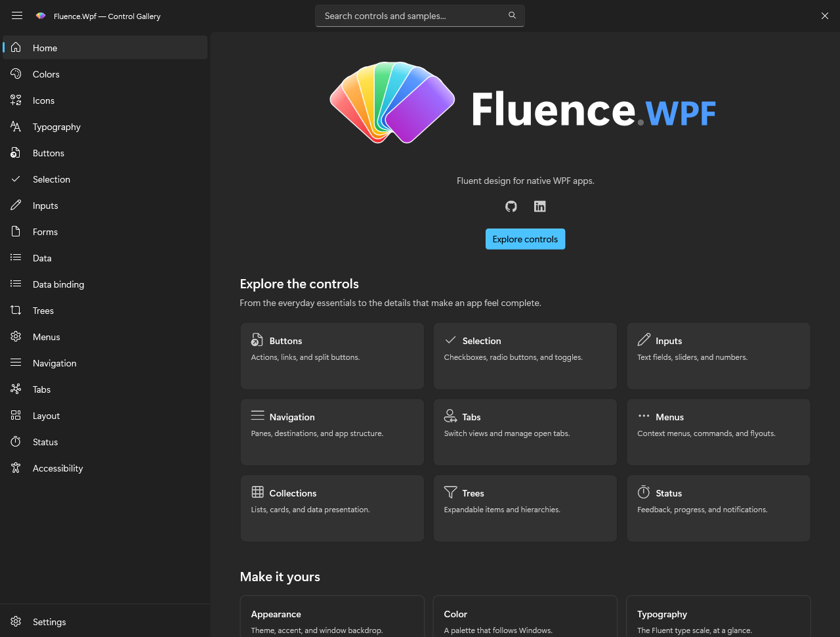Click the Menus card ellipsis icon
The height and width of the screenshot is (637, 840).
(644, 416)
